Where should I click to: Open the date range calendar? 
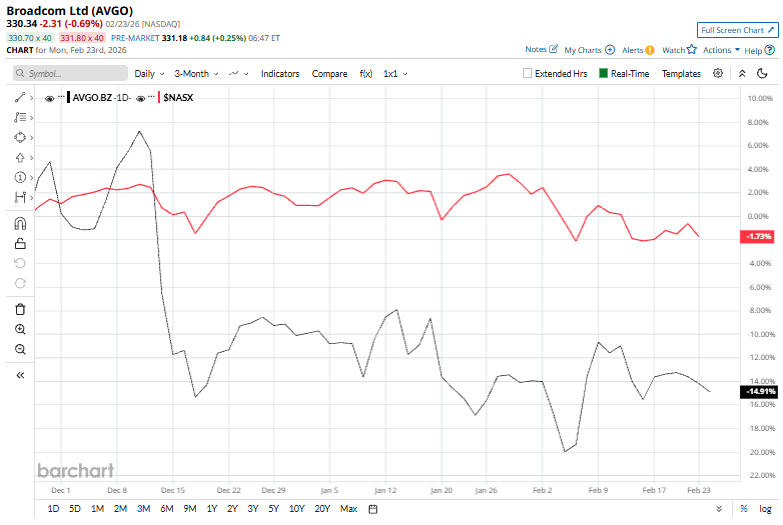pyautogui.click(x=373, y=509)
